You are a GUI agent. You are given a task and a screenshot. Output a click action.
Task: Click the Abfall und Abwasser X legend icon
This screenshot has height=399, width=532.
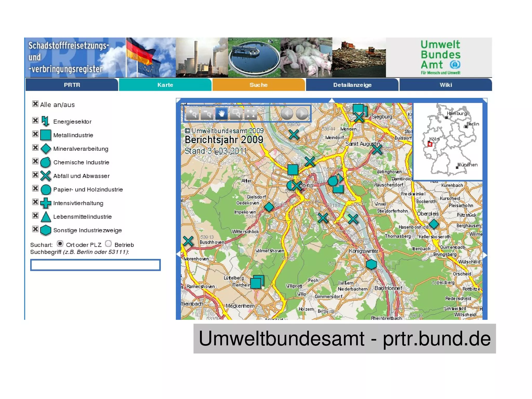click(x=46, y=176)
